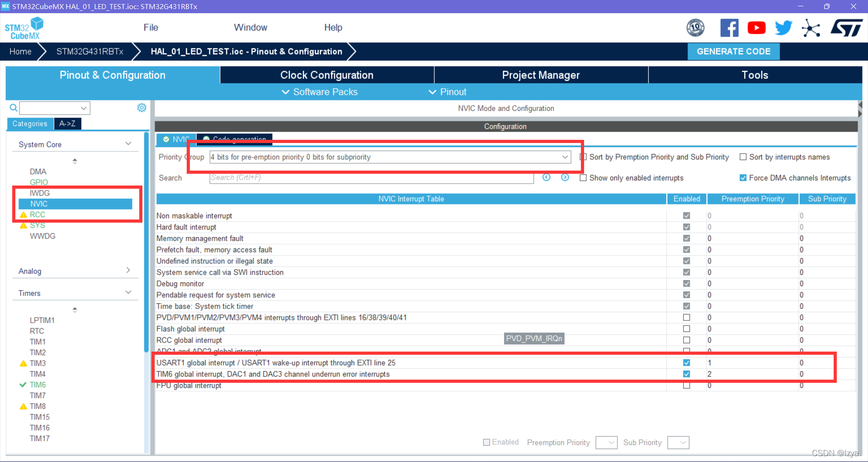The image size is (868, 462).
Task: Click the peripheral search magnifier icon
Action: click(x=14, y=108)
